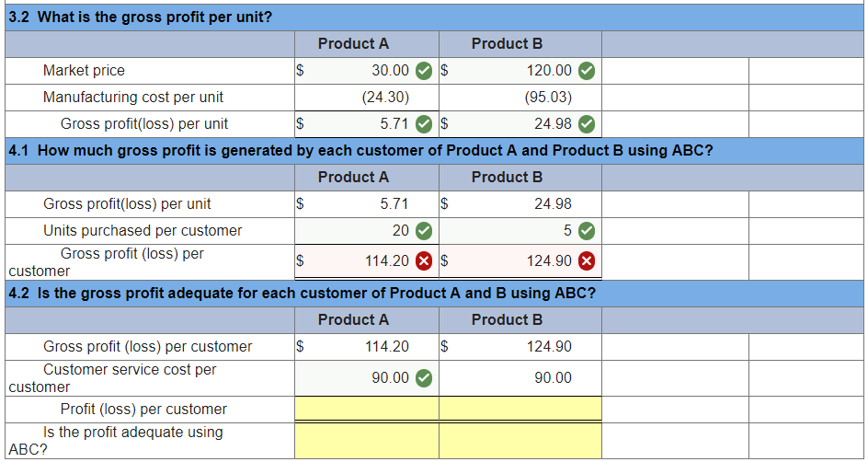Click 'Gross profit (loss) per customer' label in section 4.2

pos(148,347)
